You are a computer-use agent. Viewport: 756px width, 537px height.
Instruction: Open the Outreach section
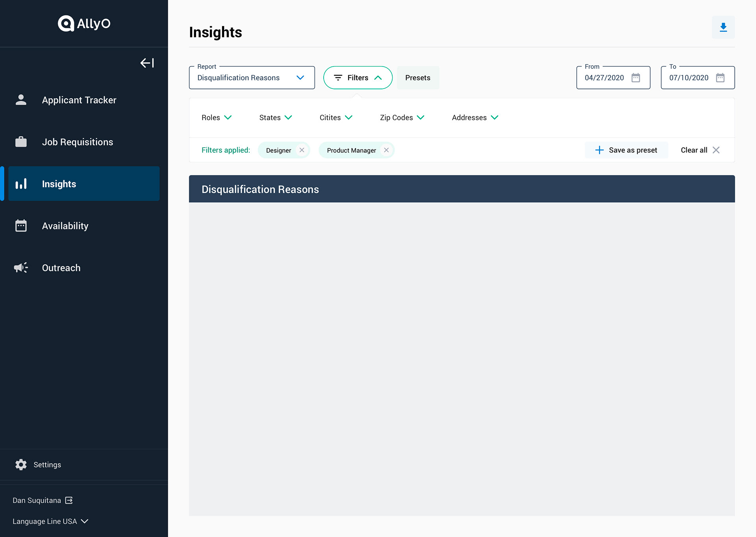pyautogui.click(x=84, y=268)
